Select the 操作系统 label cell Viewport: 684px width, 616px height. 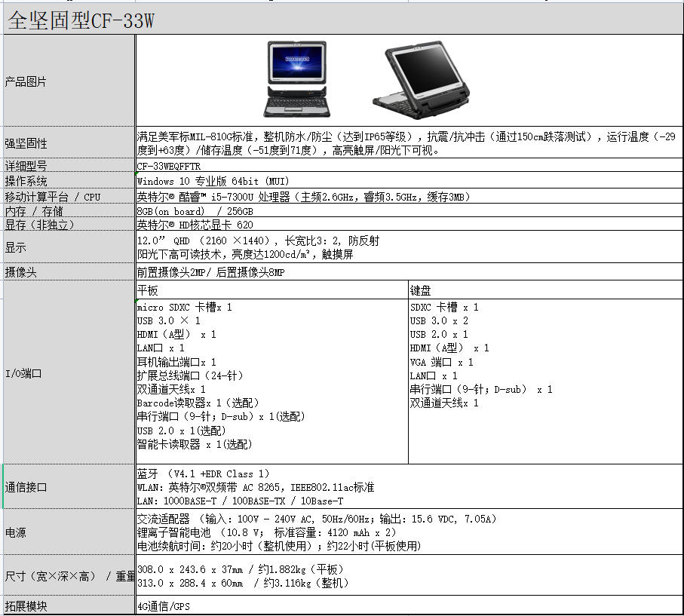tap(69, 181)
